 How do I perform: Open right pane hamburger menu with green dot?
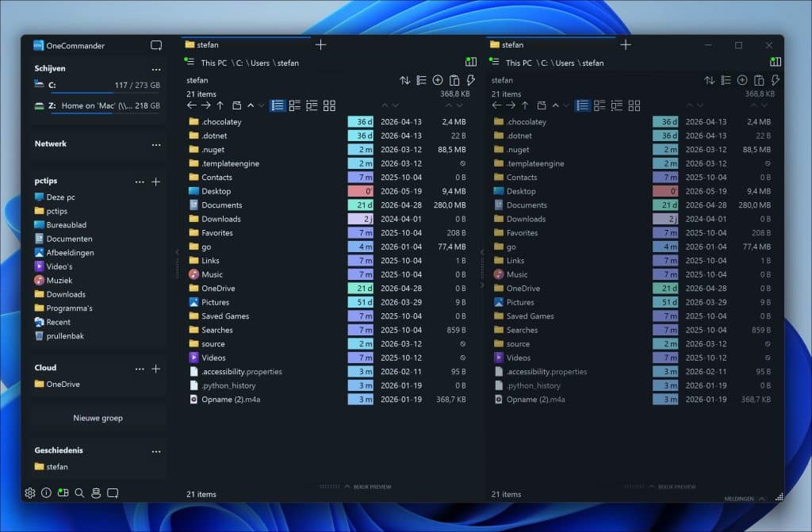point(494,62)
